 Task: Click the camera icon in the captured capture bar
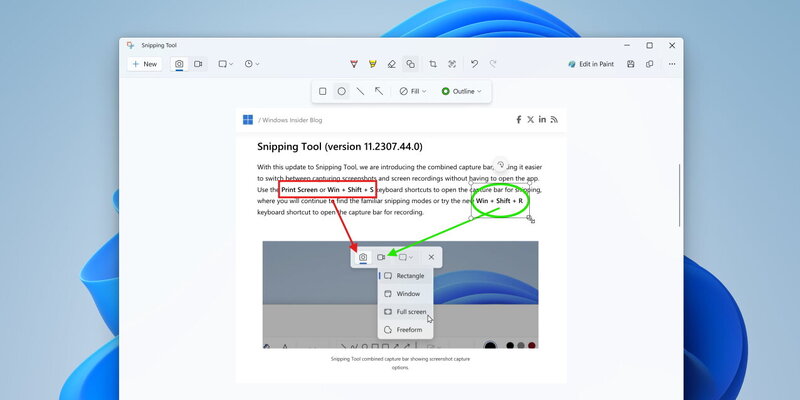click(x=363, y=257)
